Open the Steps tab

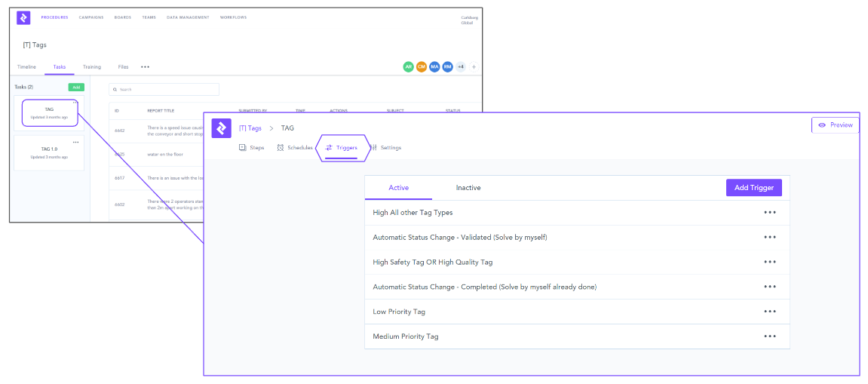click(x=252, y=148)
